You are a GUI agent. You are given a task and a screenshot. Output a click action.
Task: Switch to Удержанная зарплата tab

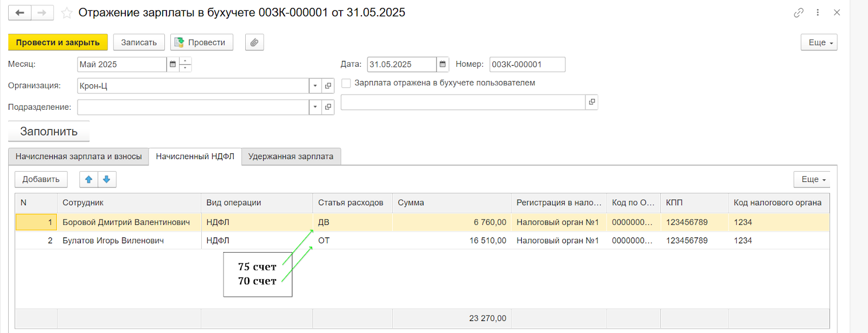(291, 156)
